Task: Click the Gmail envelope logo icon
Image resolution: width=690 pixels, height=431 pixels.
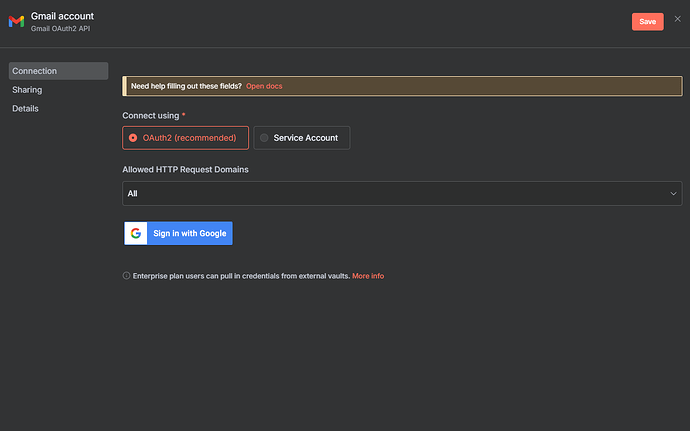Action: tap(16, 21)
